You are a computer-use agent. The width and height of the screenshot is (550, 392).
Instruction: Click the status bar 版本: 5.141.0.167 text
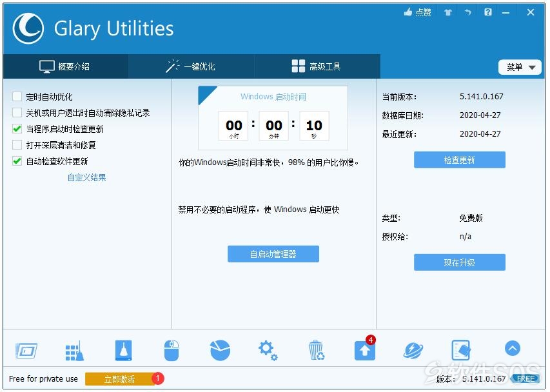coord(471,378)
